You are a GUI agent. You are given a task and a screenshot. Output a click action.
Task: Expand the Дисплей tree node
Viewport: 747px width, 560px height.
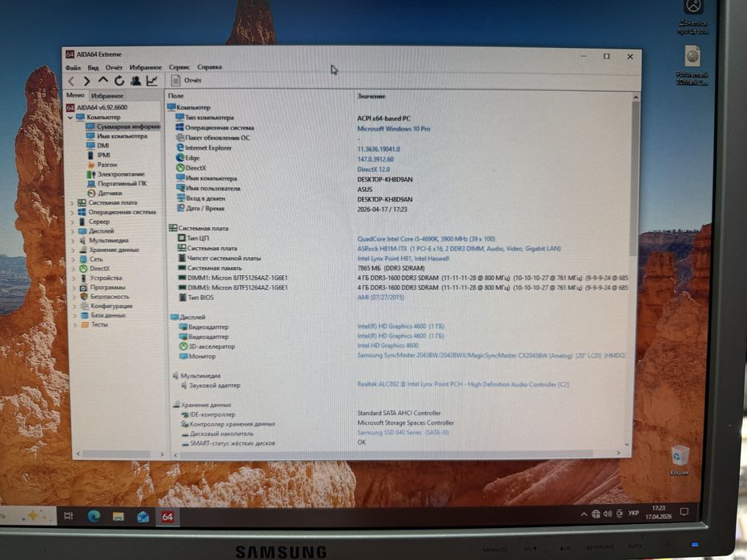click(73, 231)
